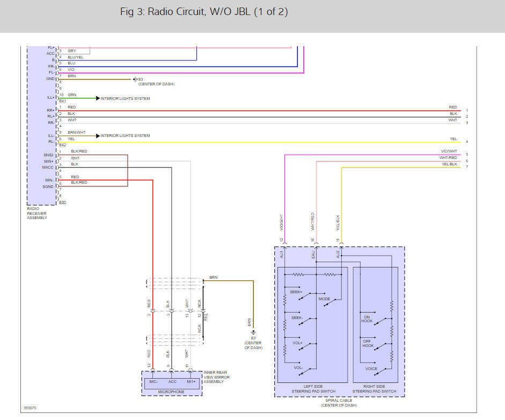Click the 'AU1' terminal in spiral cable
Viewport: 505px width, 420px height.
pos(282,255)
